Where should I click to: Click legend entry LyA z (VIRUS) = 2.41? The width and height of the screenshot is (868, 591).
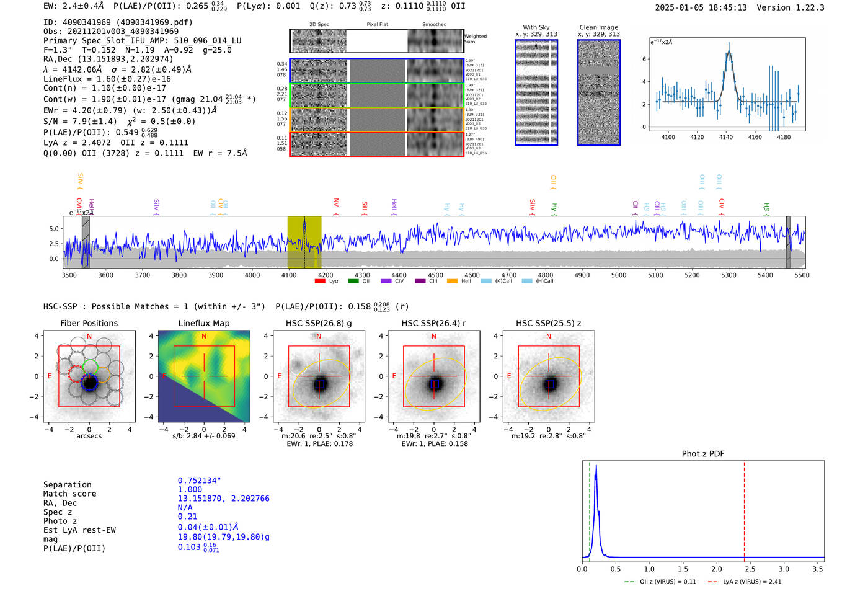[744, 582]
